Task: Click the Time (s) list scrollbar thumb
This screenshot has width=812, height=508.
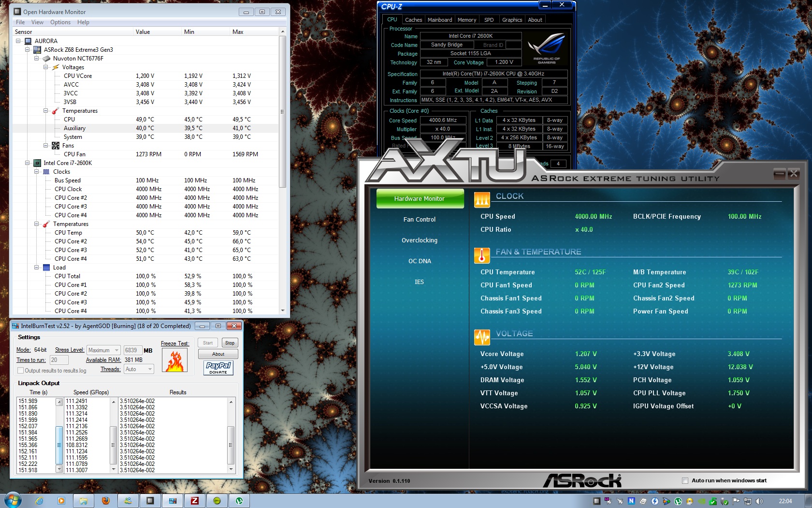Action: (59, 445)
